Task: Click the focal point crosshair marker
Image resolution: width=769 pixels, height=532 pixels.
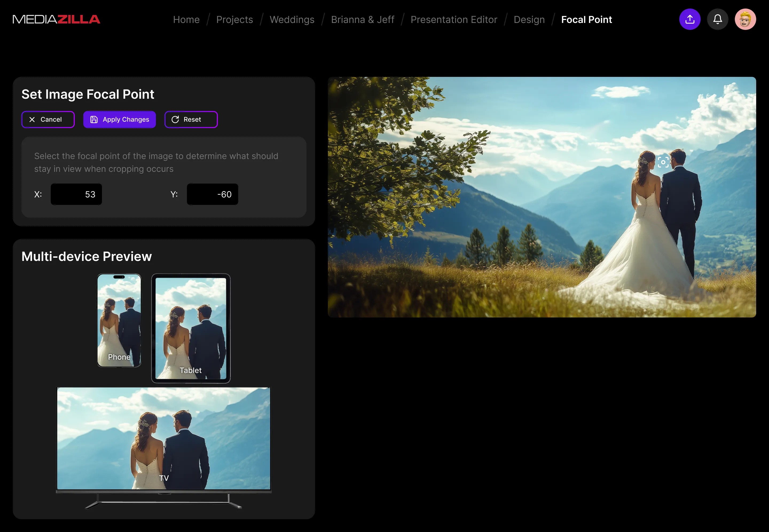Action: [663, 162]
